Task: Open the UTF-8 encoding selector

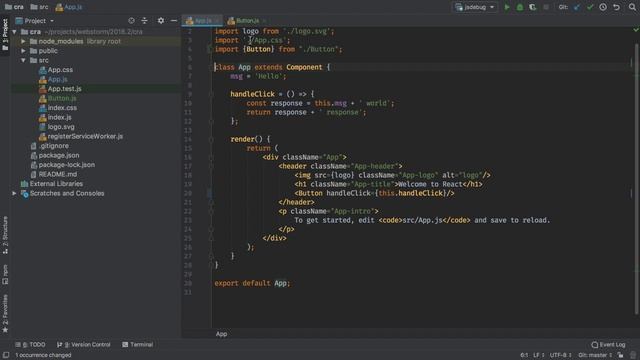Action: [x=560, y=355]
